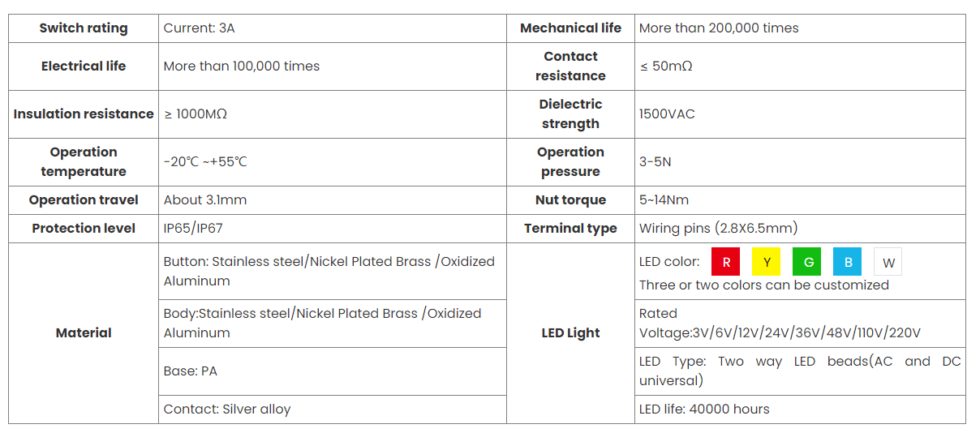Select the Insulation resistance header
980x433 pixels.
84,114
